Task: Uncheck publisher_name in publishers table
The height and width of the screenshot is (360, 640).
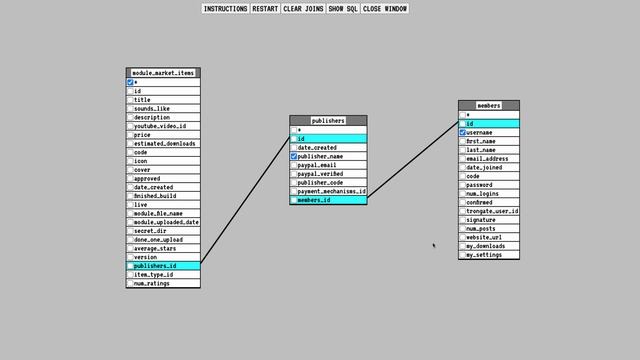Action: click(294, 156)
